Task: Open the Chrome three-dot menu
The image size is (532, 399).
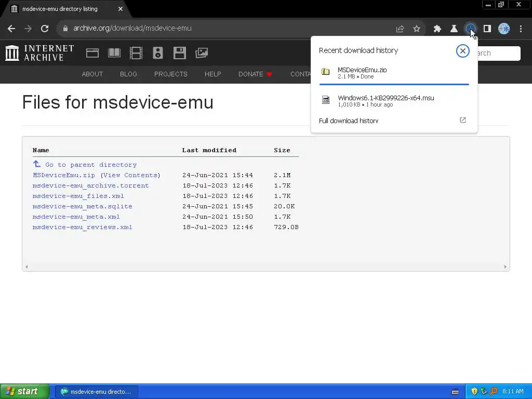Action: pos(521,29)
